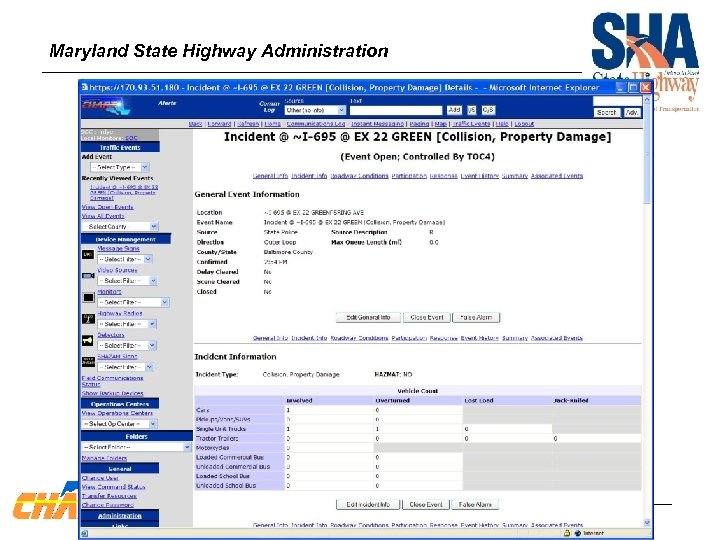Screen dimensions: 720x540
Task: Click Logout in the top navigation bar
Action: 524,124
